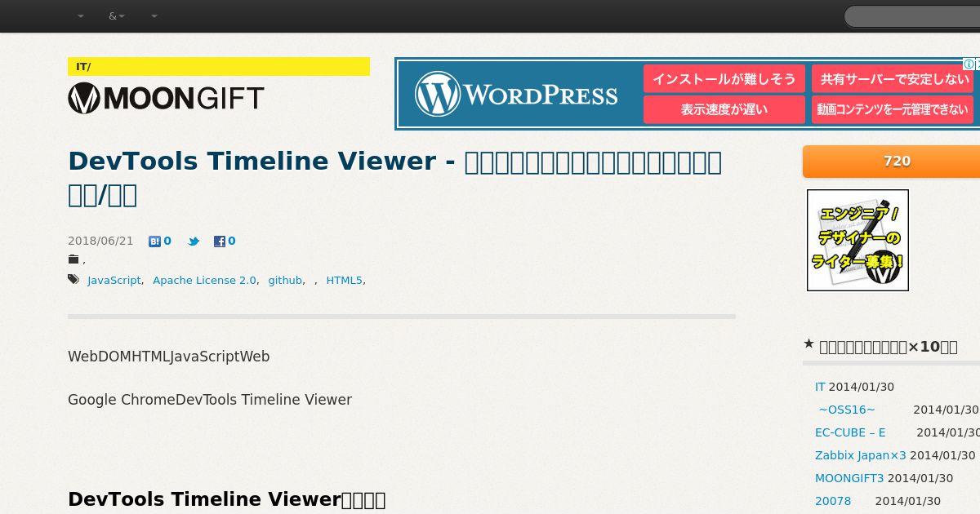Focus the search field in the top bar

(911, 16)
